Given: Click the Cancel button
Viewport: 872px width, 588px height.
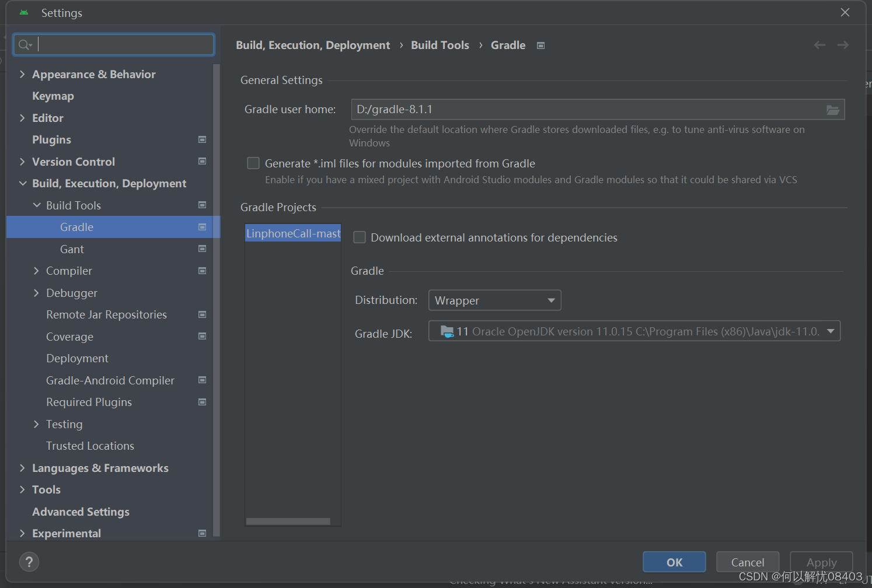Looking at the screenshot, I should tap(748, 562).
